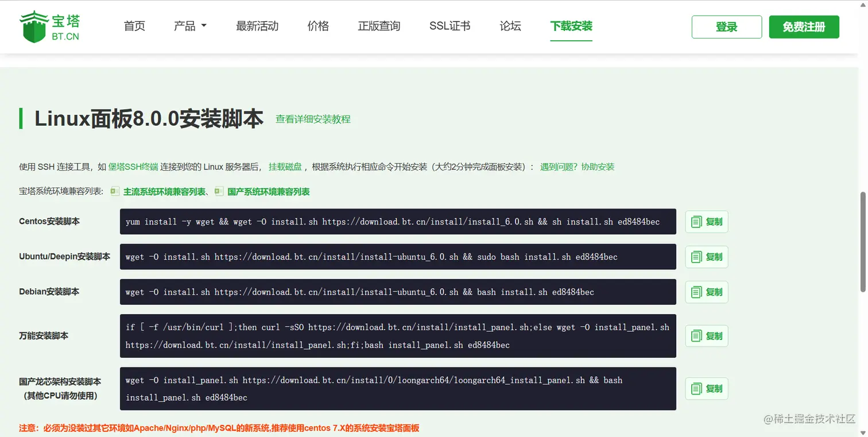Click the Debian安装脚本 label
The height and width of the screenshot is (437, 868).
point(49,292)
